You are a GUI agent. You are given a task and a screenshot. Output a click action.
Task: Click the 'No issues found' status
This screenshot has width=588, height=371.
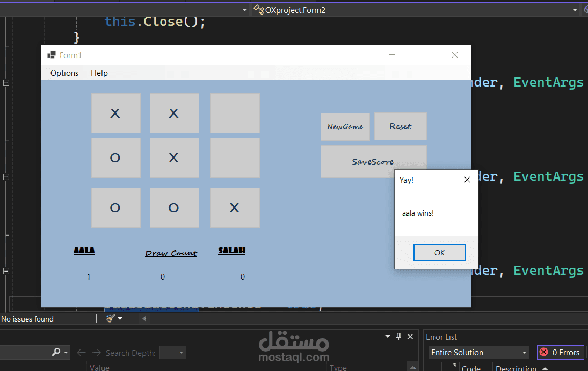click(27, 319)
